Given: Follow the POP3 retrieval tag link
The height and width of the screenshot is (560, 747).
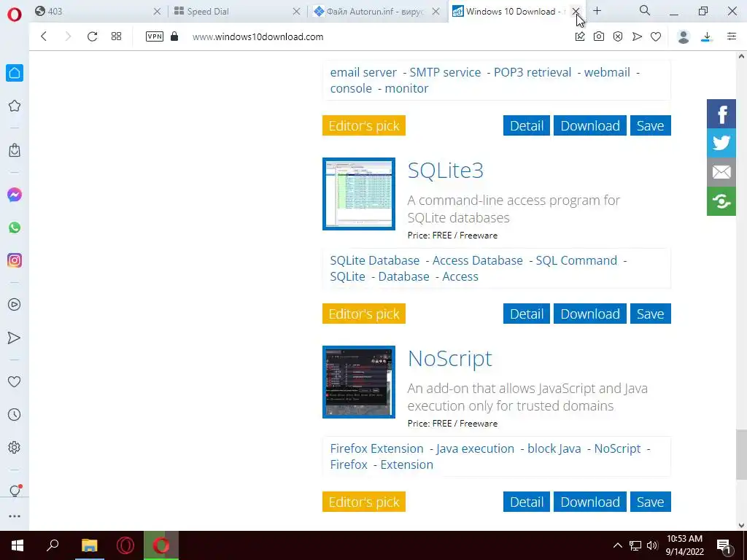Looking at the screenshot, I should tap(532, 72).
